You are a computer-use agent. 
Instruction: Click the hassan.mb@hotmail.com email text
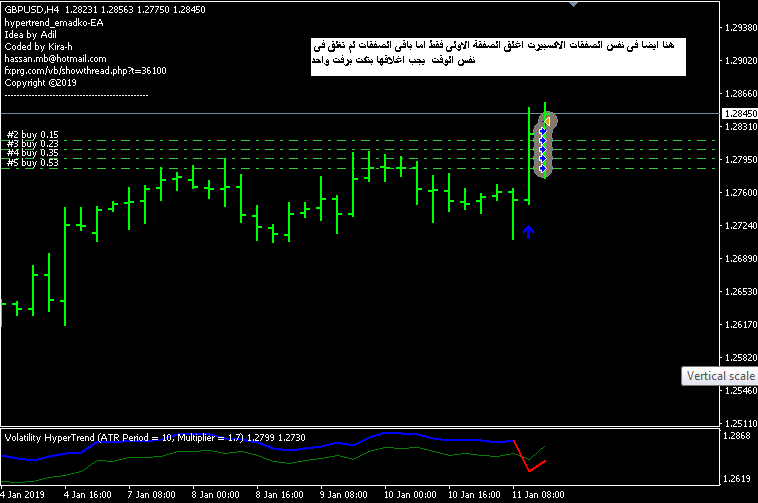click(x=54, y=59)
